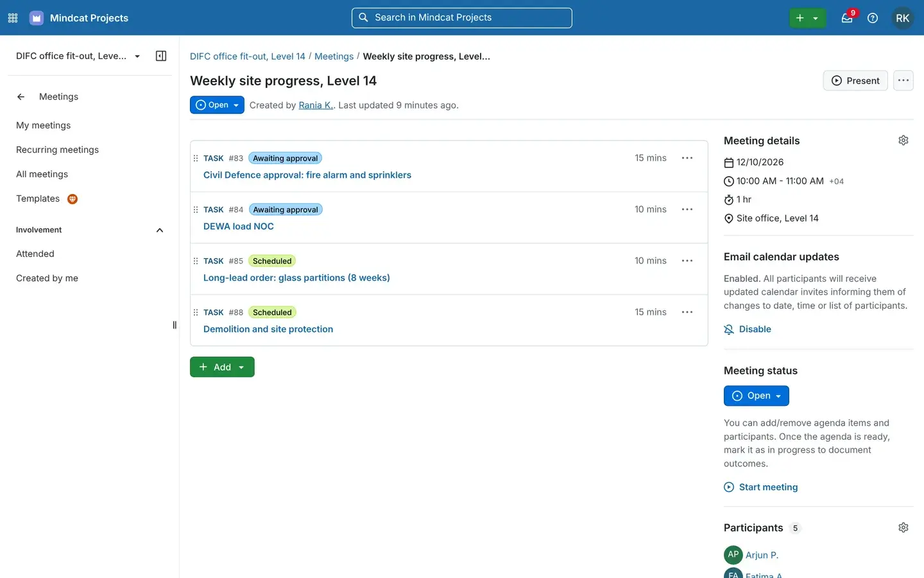The width and height of the screenshot is (924, 578).
Task: Open Long-lead order glass partitions task
Action: tap(296, 277)
